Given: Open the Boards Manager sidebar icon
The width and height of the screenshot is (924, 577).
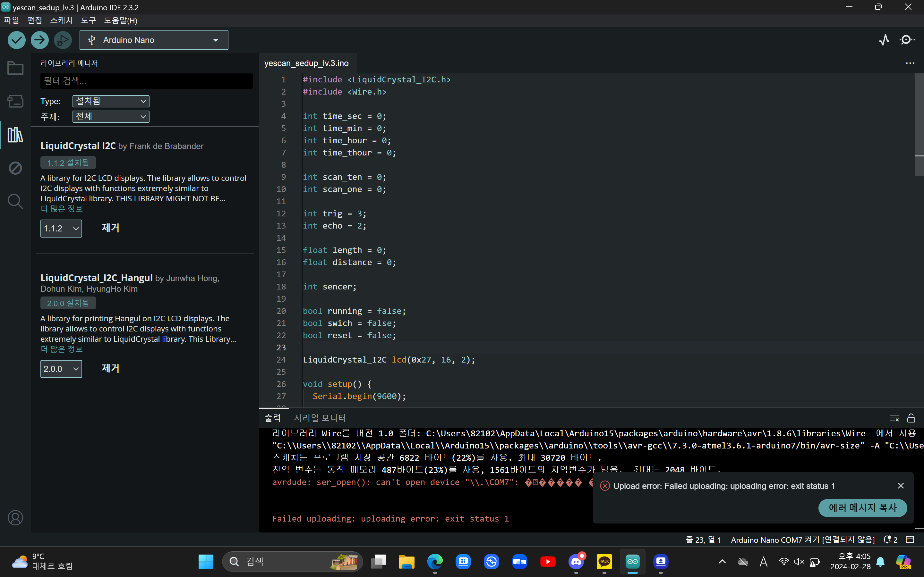Looking at the screenshot, I should pyautogui.click(x=15, y=102).
